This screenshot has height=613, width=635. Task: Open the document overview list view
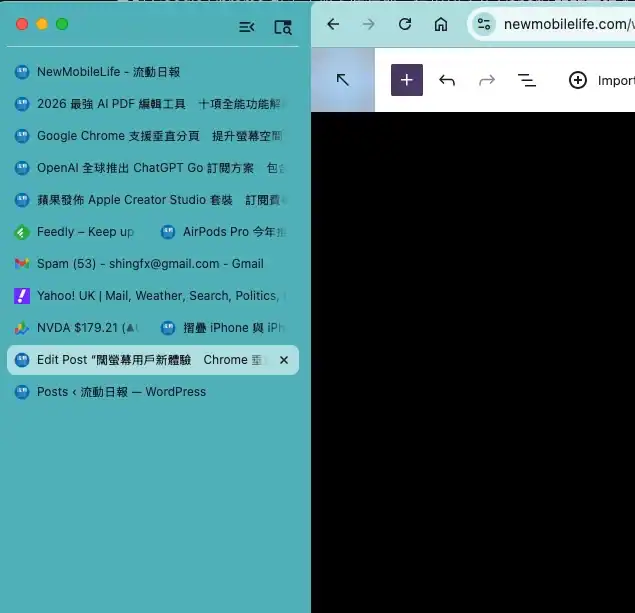pyautogui.click(x=527, y=80)
